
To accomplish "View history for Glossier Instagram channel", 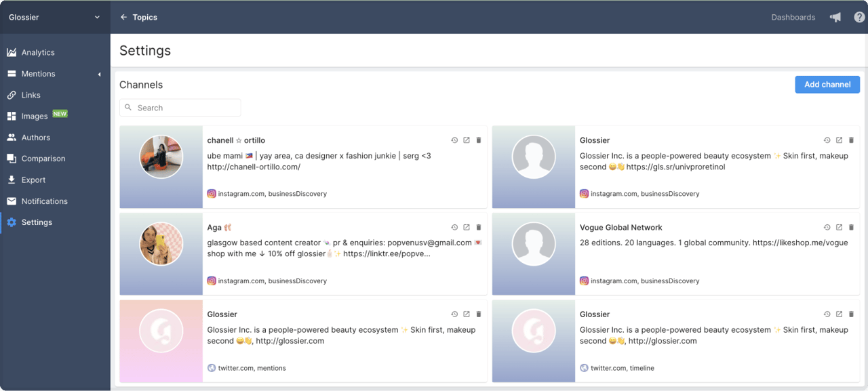I will 827,140.
